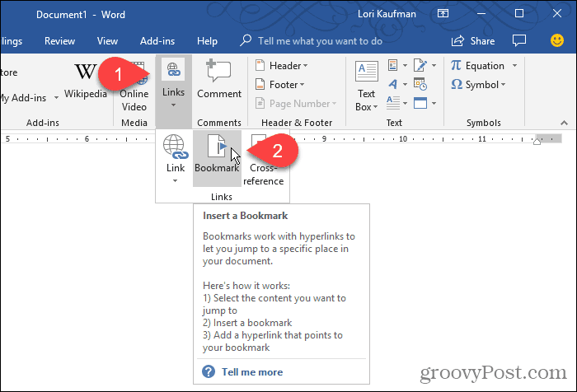The image size is (577, 392).
Task: Switch to the View tab
Action: tap(107, 41)
